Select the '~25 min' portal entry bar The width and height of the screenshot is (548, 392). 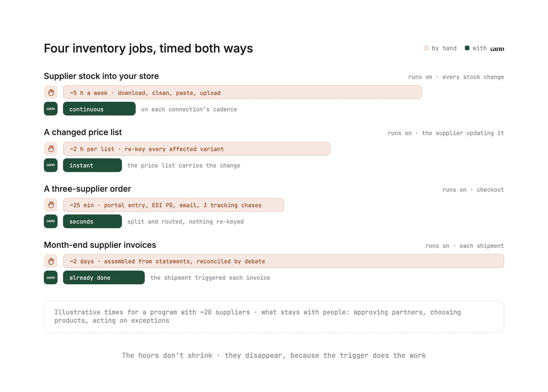(x=173, y=205)
